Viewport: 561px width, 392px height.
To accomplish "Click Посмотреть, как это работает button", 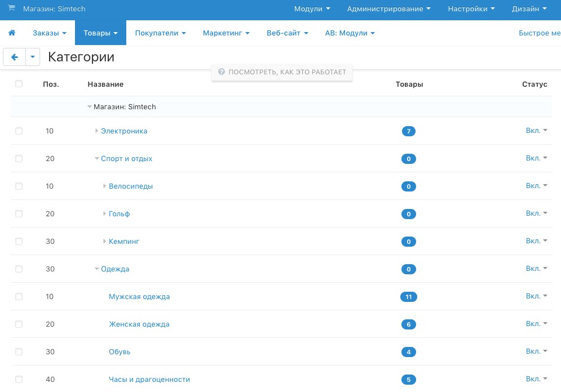I will (282, 72).
